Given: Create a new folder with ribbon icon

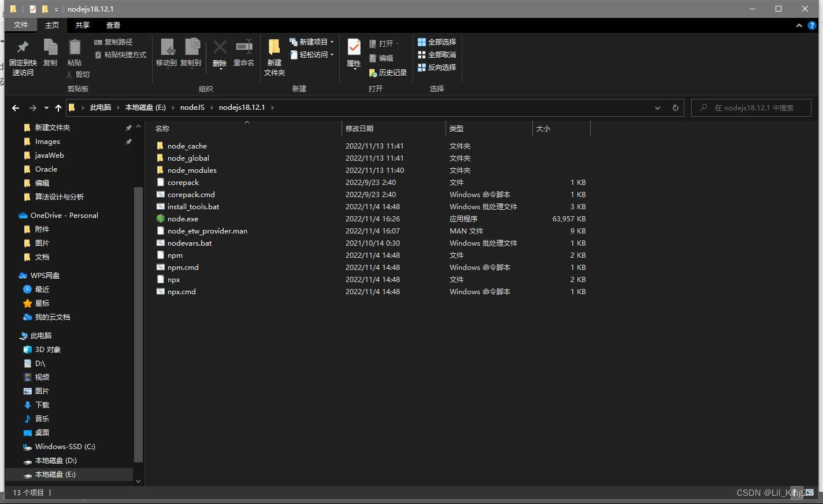Looking at the screenshot, I should 275,57.
